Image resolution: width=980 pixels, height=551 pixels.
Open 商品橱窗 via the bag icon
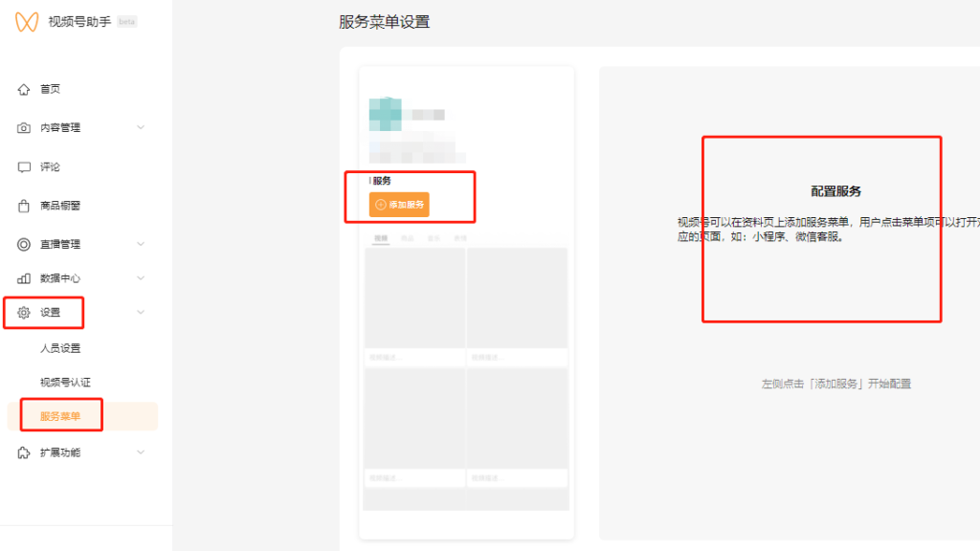[23, 205]
